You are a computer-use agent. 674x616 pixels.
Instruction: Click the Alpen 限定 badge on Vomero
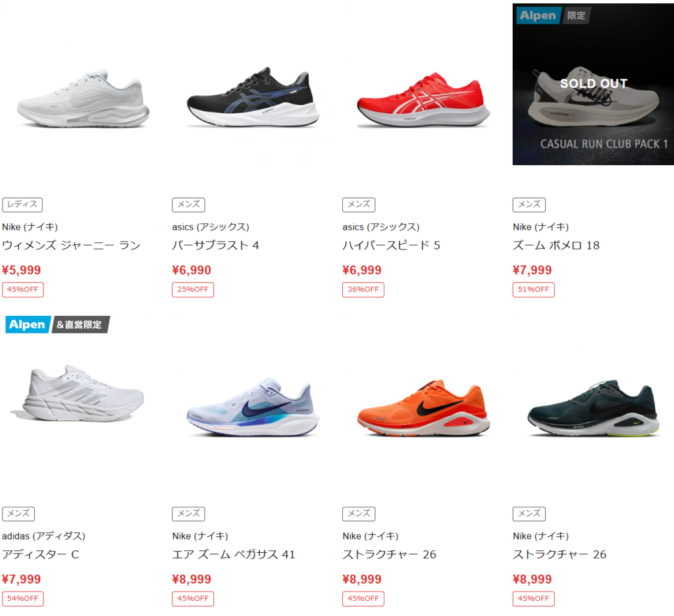[553, 16]
